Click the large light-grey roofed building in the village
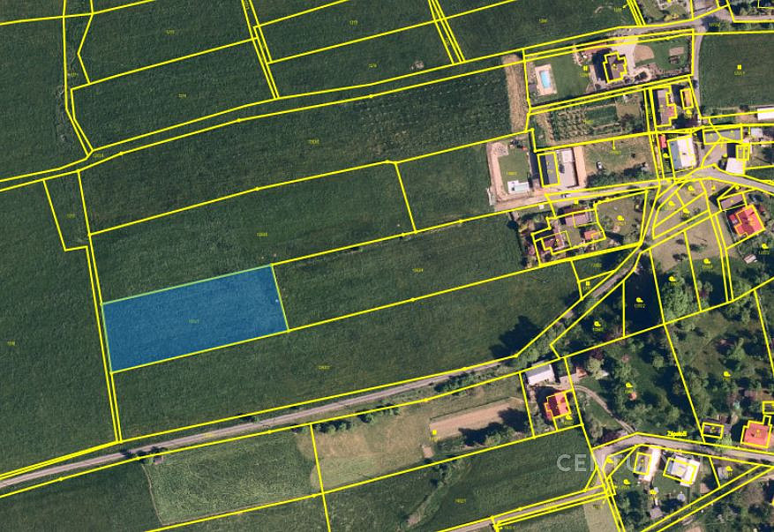 tap(682, 153)
